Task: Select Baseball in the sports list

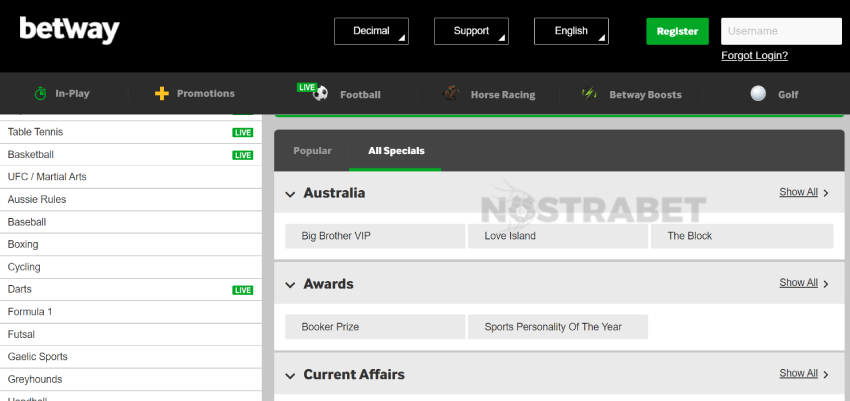Action: coord(131,222)
